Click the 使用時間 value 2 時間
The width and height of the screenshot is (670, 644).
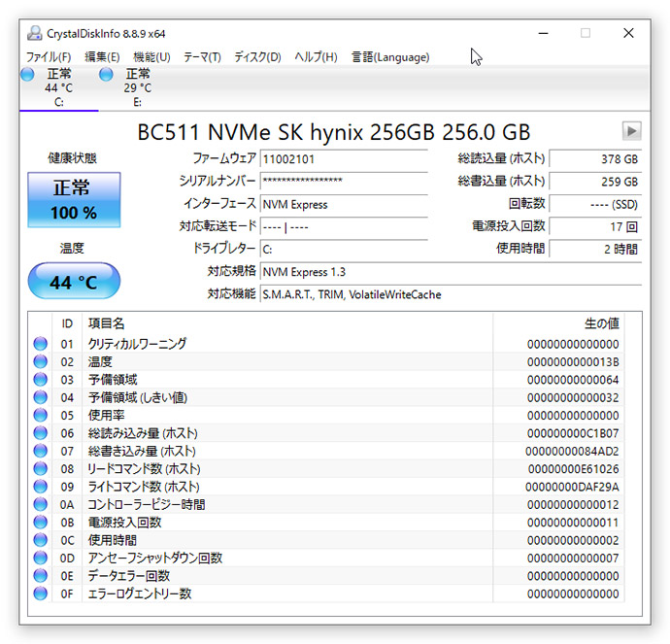tap(595, 249)
